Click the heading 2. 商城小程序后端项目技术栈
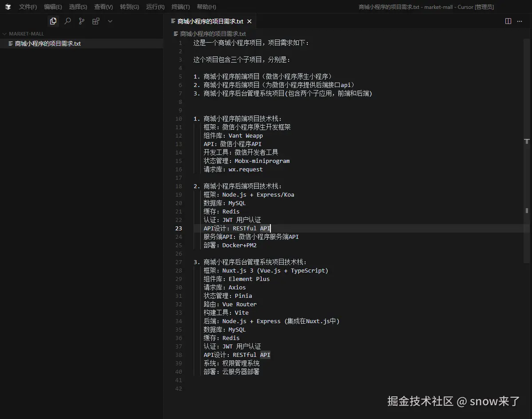 (238, 186)
